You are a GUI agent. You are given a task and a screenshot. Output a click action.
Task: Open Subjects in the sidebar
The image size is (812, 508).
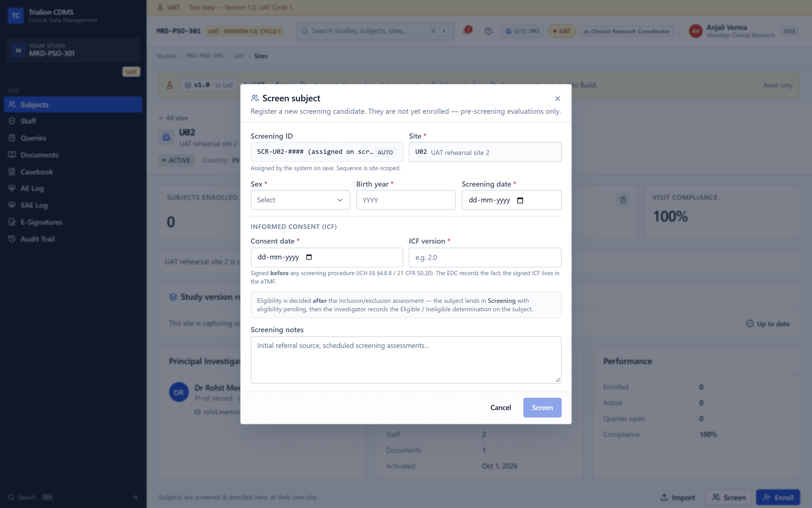73,105
